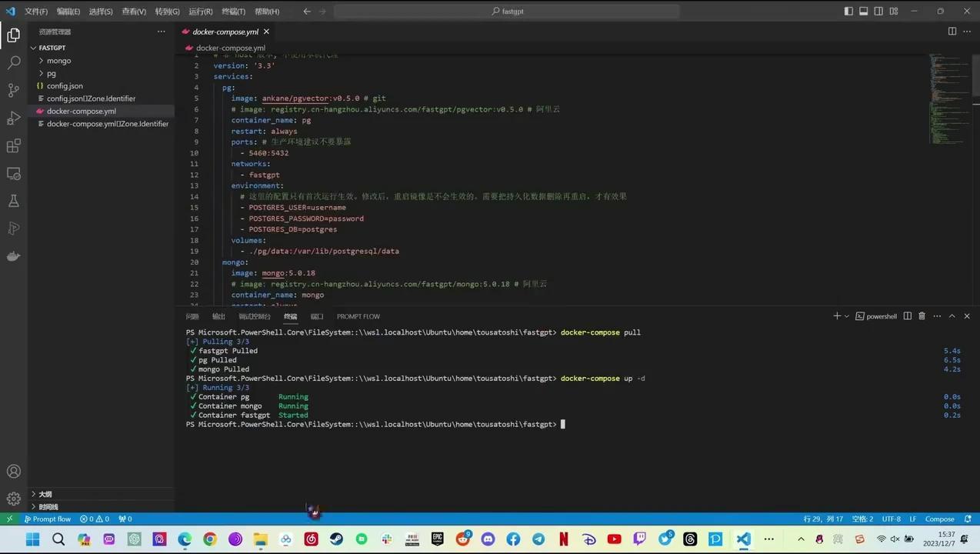Open the Search view in activity bar
The width and height of the screenshot is (980, 554).
(x=13, y=62)
